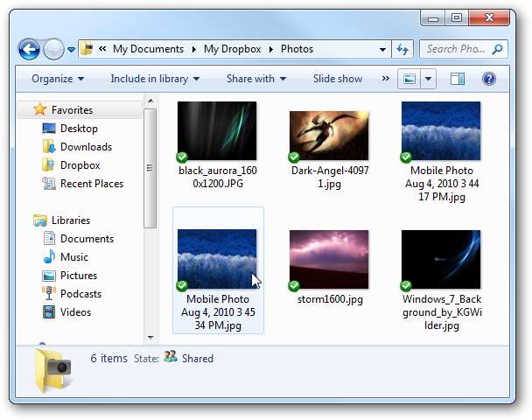Open the Videos library

click(75, 312)
